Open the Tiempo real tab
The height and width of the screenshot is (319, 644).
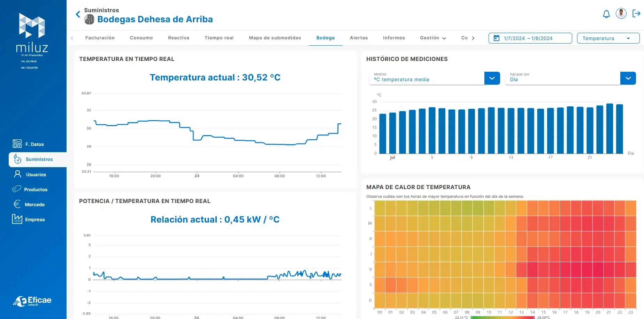click(219, 38)
